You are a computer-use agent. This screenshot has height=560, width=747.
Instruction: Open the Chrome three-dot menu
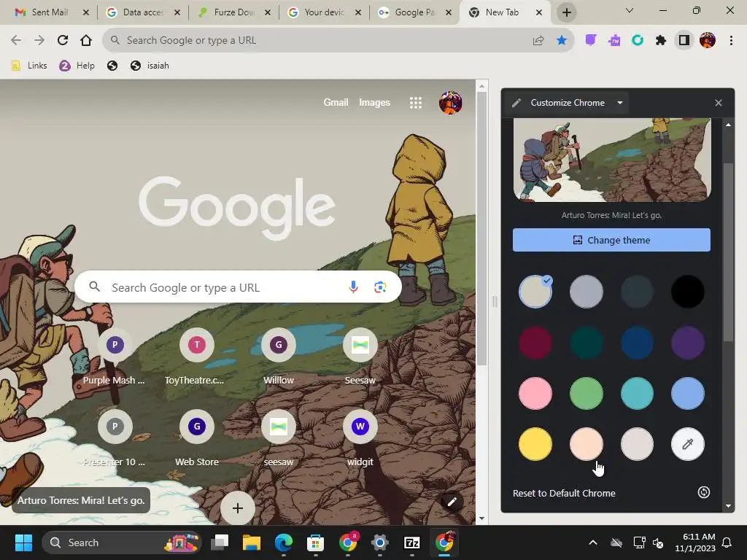[731, 41]
